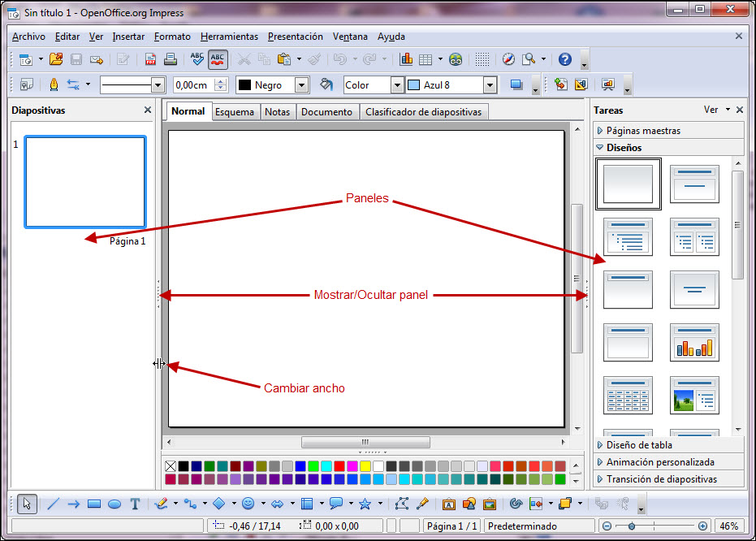
Task: Open OpenOffice.org Help
Action: (x=565, y=59)
